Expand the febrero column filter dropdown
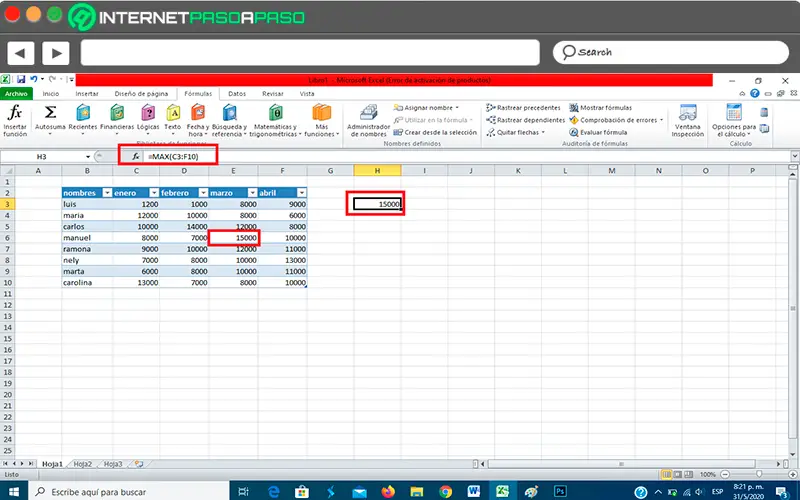 pos(203,193)
